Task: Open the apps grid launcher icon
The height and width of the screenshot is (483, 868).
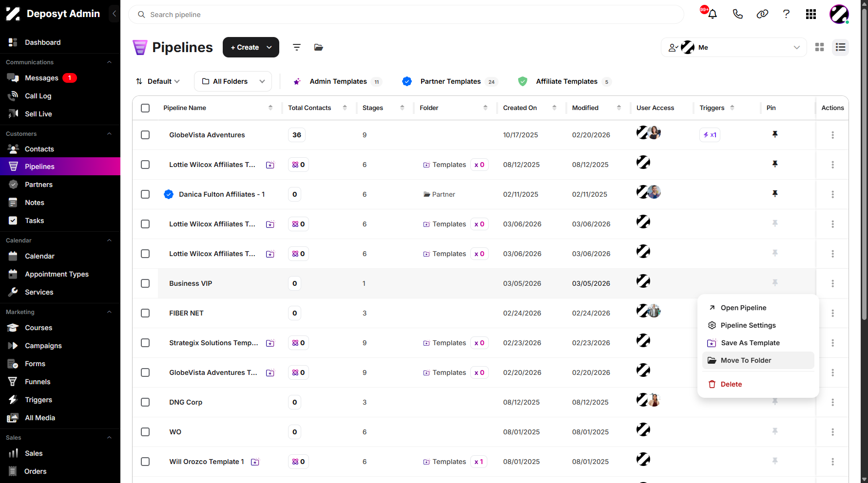Action: point(811,14)
